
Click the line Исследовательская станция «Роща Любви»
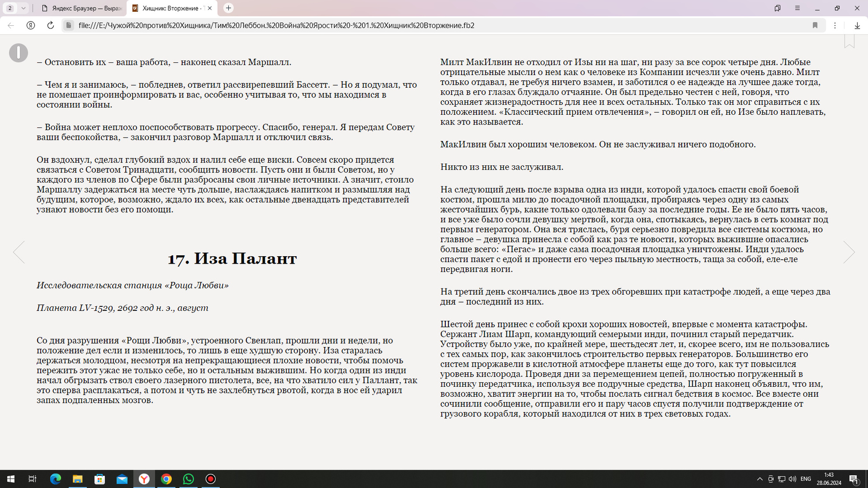(x=132, y=285)
